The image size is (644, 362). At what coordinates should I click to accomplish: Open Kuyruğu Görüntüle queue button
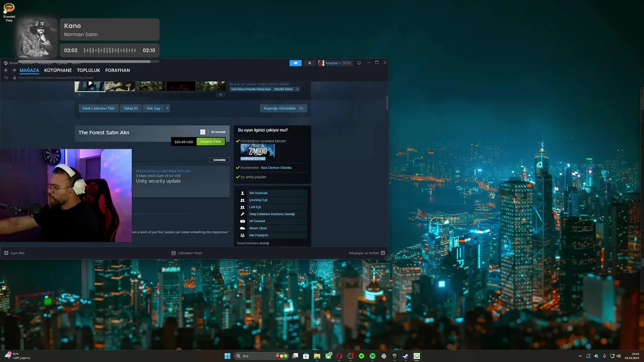[x=284, y=108]
